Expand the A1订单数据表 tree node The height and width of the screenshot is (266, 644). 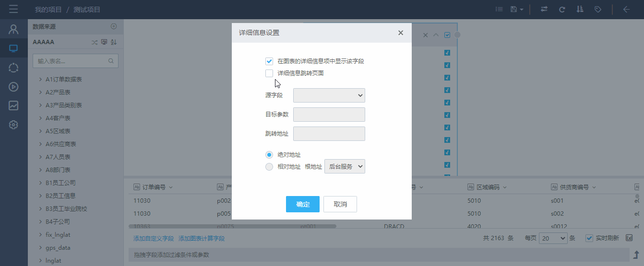(x=41, y=80)
